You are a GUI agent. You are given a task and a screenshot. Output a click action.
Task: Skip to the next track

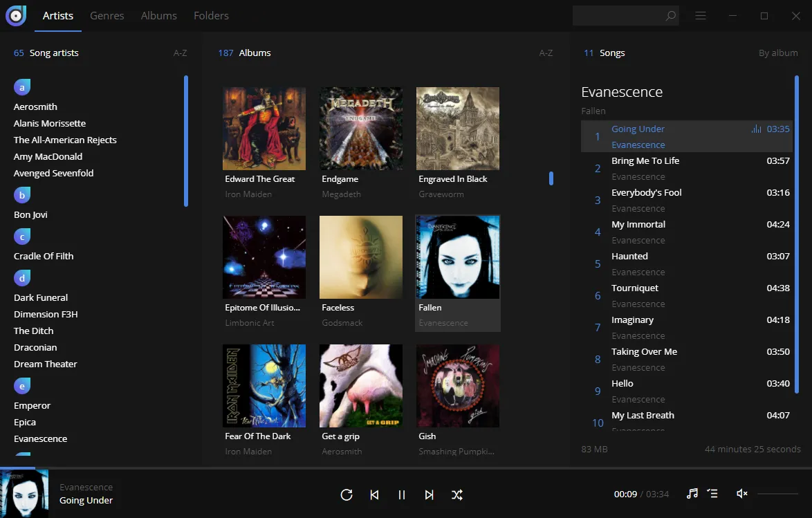[430, 494]
